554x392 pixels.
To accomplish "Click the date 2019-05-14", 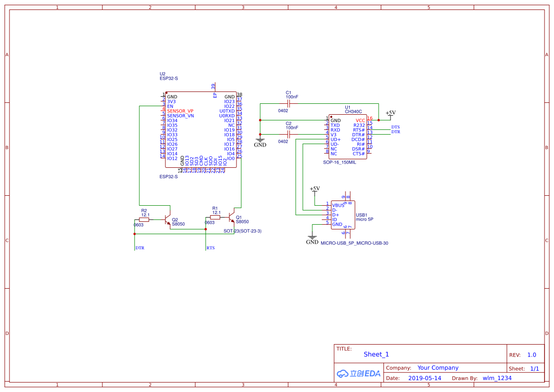I will [x=425, y=378].
